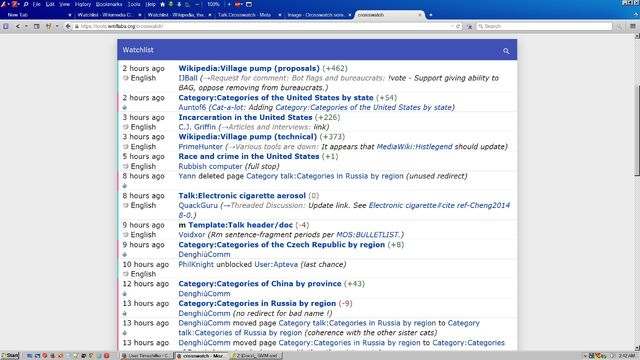Switch to the crosswatch taskbar window button

point(200,356)
